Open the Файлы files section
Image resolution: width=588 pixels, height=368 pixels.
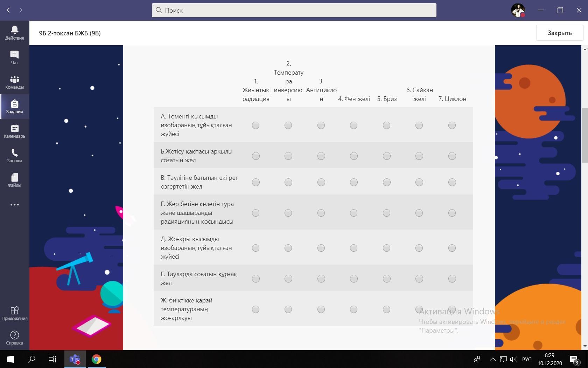(14, 180)
